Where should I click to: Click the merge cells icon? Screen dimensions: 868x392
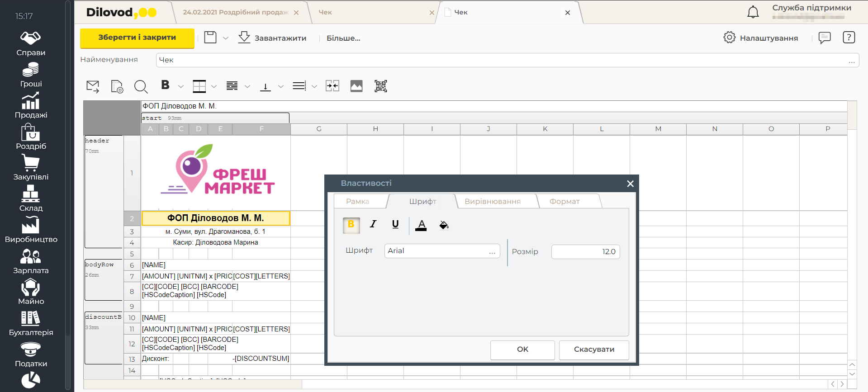(332, 86)
